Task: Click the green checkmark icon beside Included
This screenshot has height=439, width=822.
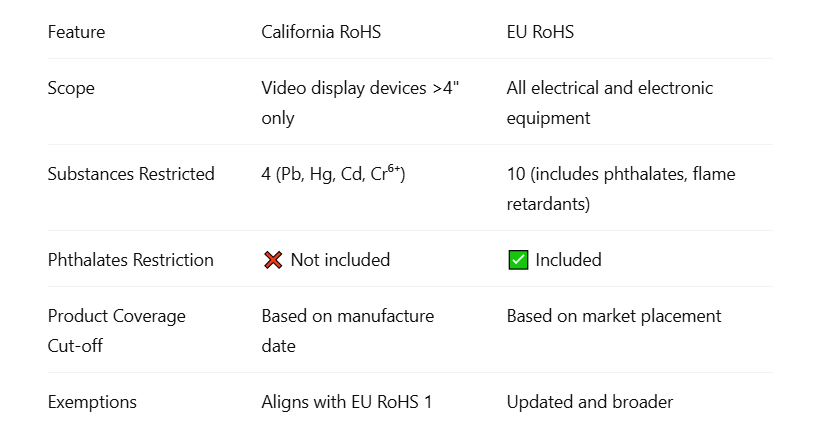Action: [518, 260]
